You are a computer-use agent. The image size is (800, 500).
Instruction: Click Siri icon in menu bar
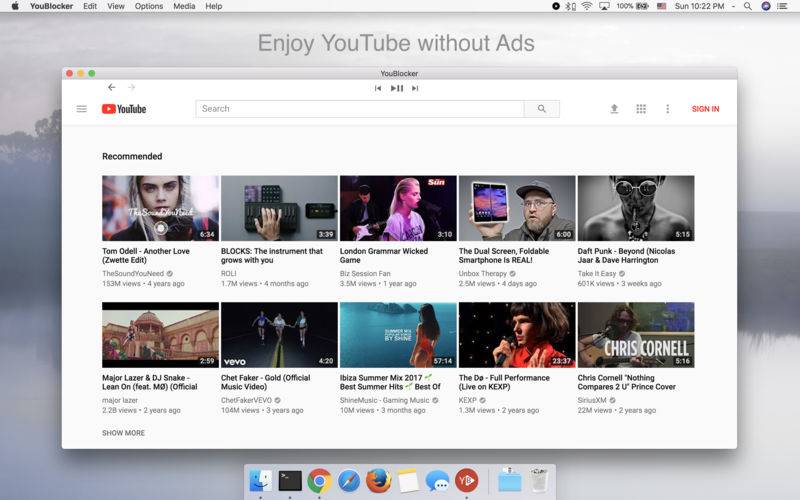[765, 6]
